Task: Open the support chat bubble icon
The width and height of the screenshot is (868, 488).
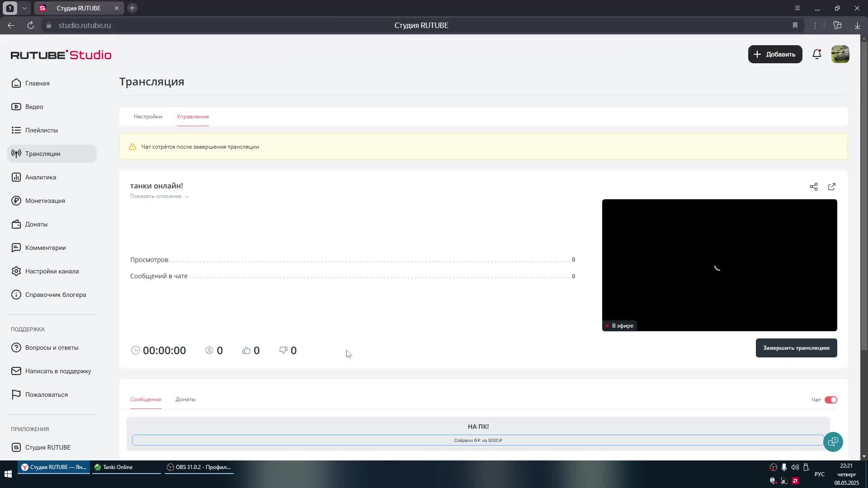Action: [833, 442]
